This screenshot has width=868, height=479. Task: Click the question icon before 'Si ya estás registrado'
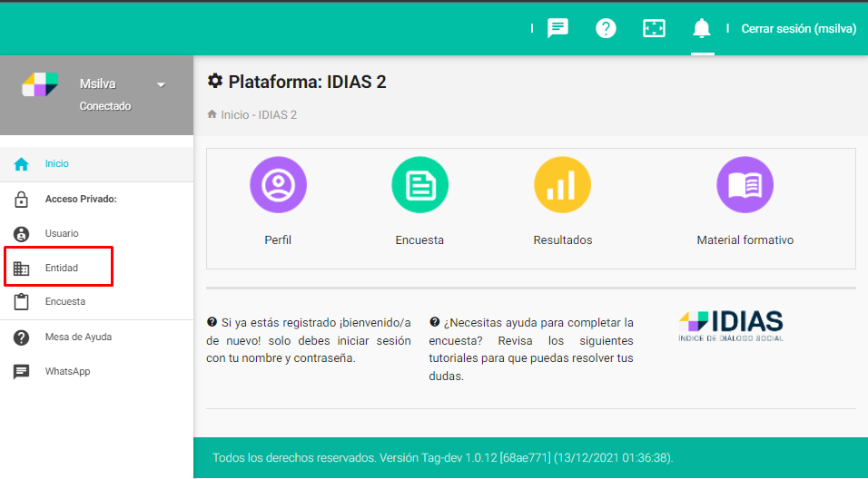coord(212,322)
